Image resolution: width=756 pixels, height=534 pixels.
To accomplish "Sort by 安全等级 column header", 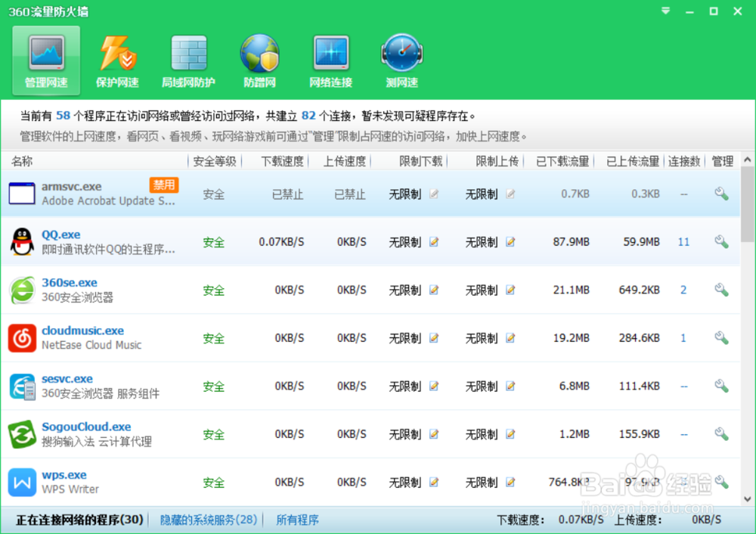I will (x=215, y=161).
